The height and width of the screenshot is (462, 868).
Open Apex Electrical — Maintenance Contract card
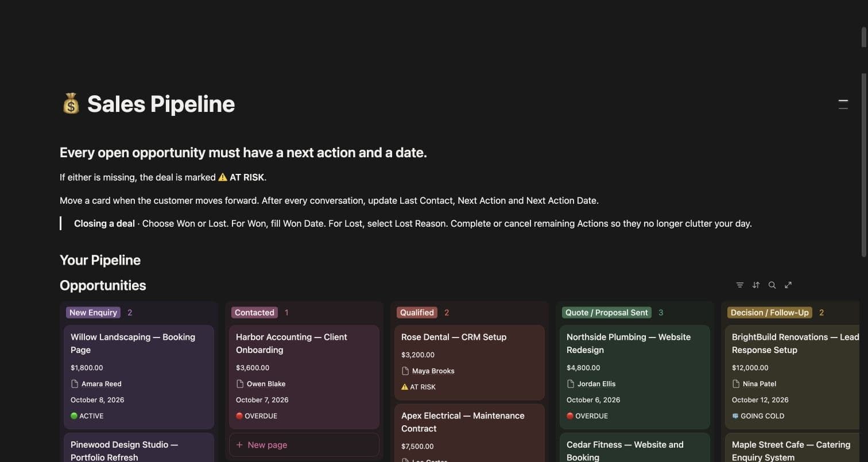(470, 433)
